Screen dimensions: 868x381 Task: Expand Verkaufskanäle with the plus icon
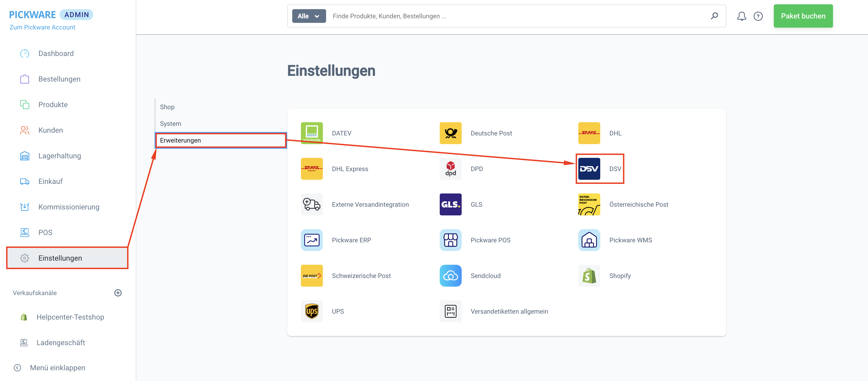[x=118, y=292]
